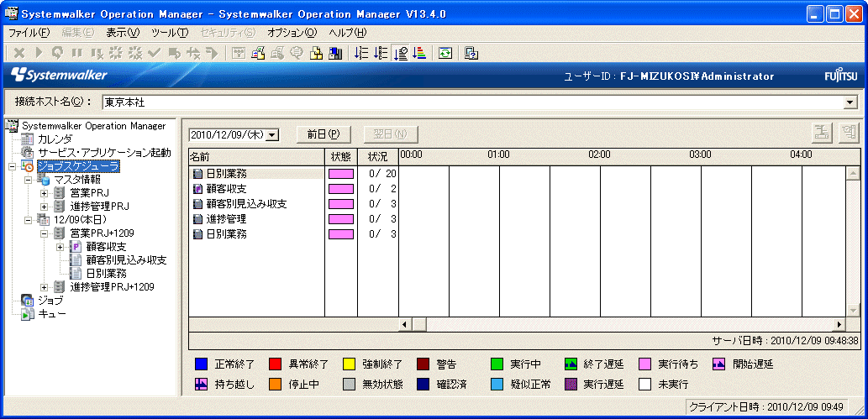Viewport: 868px width, 419px height.
Task: Click the grayed restart toolbar icon
Action: click(x=58, y=53)
